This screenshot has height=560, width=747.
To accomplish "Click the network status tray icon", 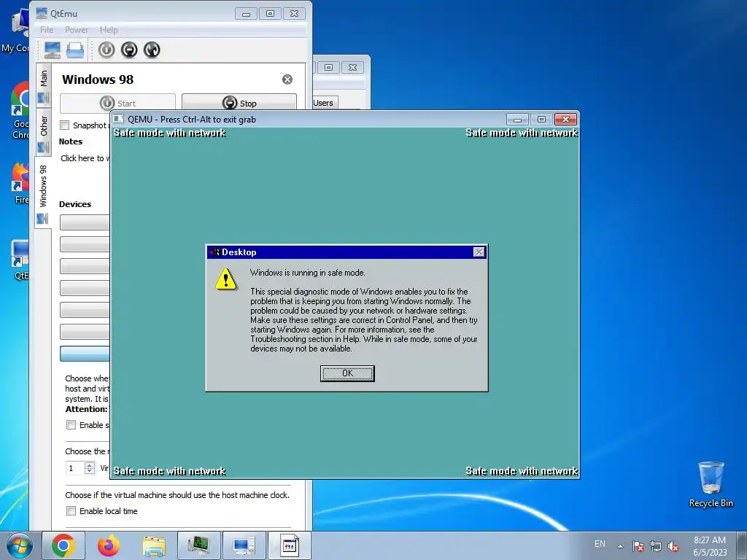I will tap(656, 546).
